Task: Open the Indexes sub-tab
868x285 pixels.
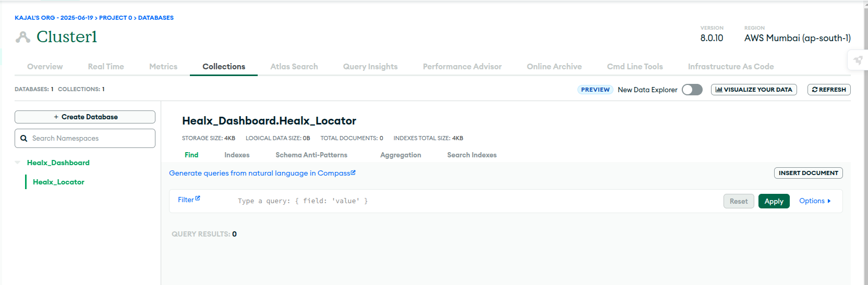Action: click(x=237, y=155)
